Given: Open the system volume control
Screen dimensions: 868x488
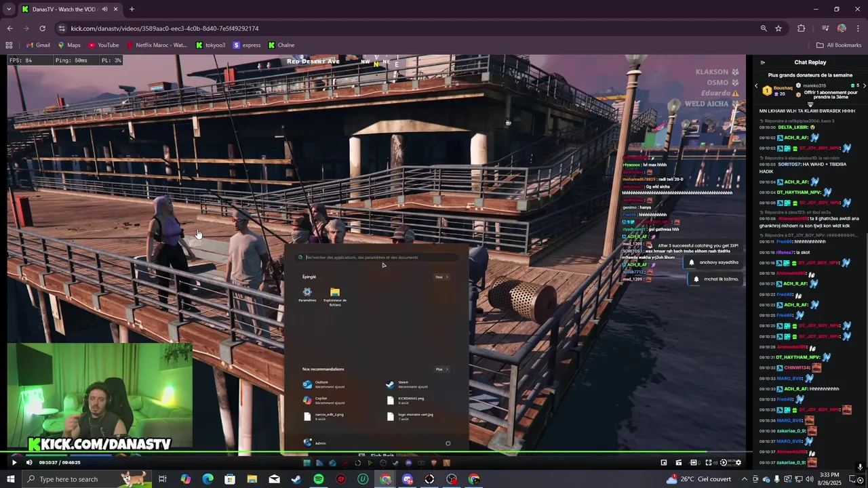Looking at the screenshot, I should pos(809,479).
